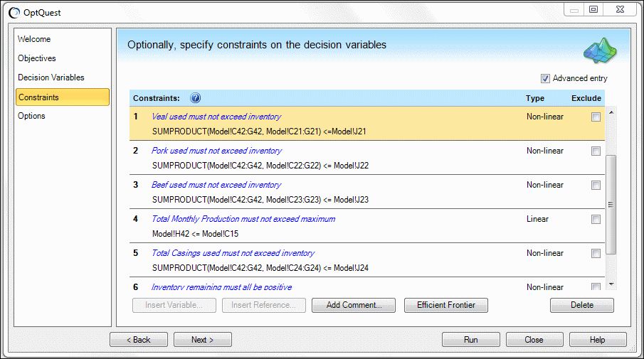Select 'Total Monthly Production must not exceed maximum'

(243, 219)
